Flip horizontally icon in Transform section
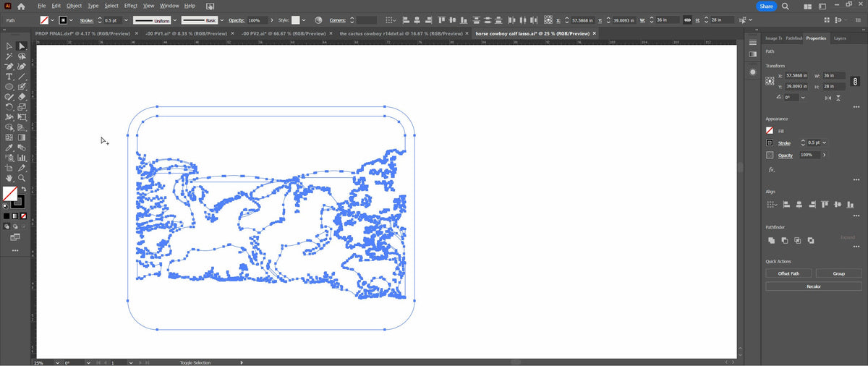This screenshot has width=868, height=366. tap(828, 98)
